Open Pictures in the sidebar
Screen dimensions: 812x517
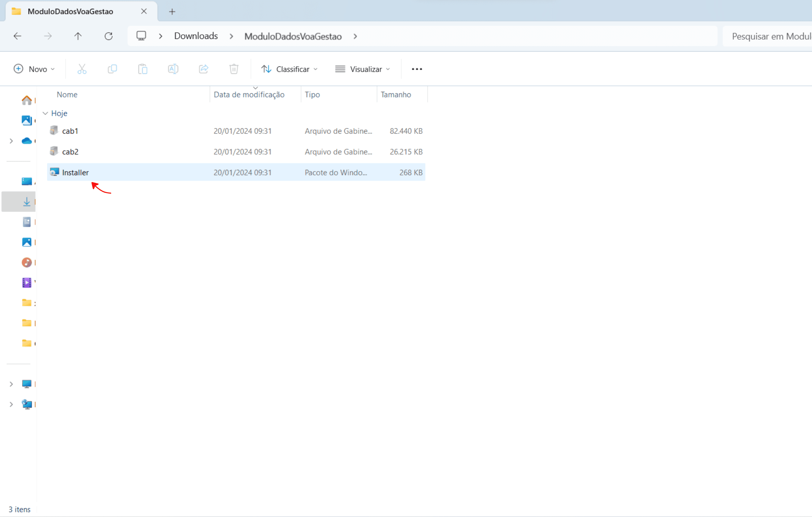click(x=27, y=242)
